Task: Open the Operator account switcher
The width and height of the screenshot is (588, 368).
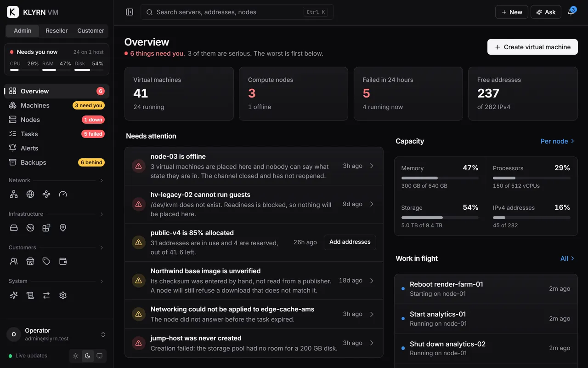Action: [57, 334]
